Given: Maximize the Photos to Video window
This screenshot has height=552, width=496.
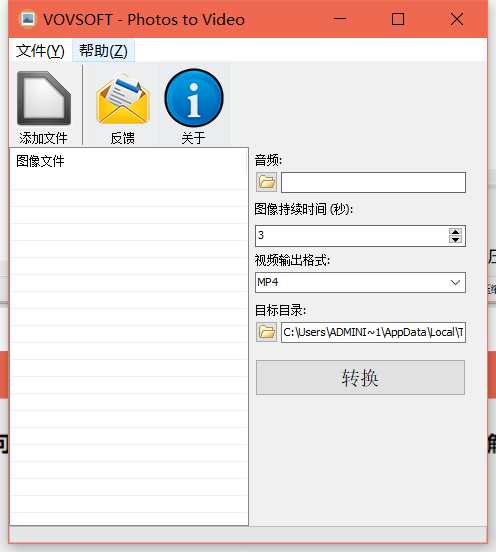Looking at the screenshot, I should [x=398, y=19].
